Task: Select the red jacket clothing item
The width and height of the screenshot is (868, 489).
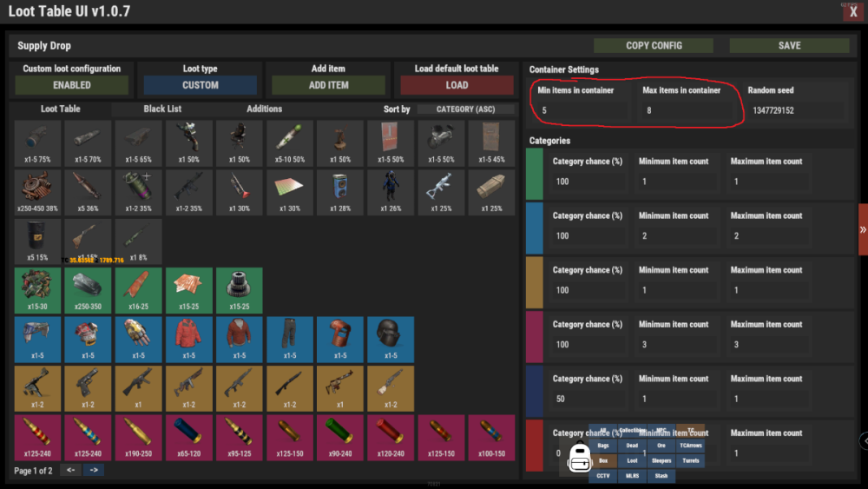Action: point(188,339)
